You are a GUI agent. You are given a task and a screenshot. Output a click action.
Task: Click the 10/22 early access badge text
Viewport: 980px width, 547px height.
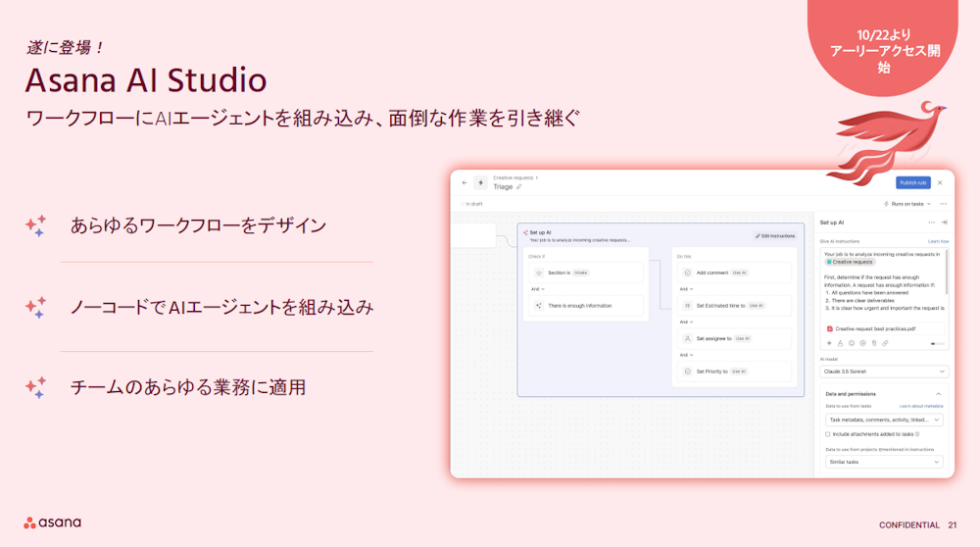(884, 51)
